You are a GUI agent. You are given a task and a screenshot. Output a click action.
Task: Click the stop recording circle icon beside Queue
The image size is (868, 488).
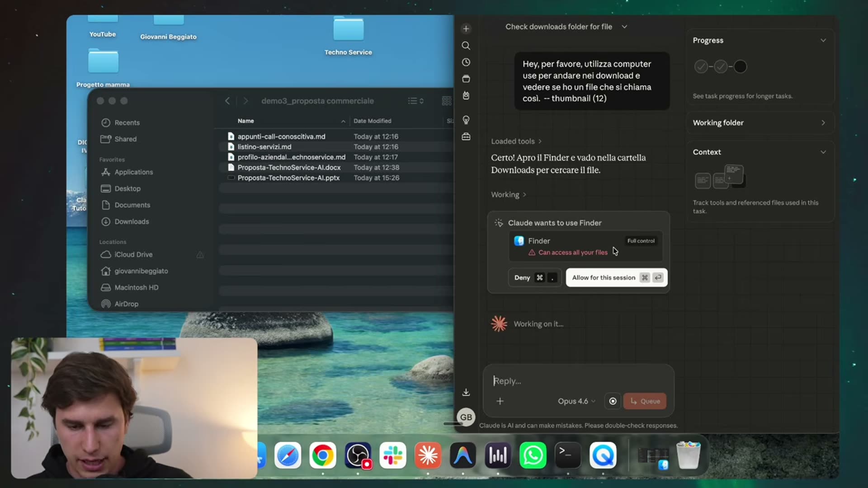pos(613,401)
